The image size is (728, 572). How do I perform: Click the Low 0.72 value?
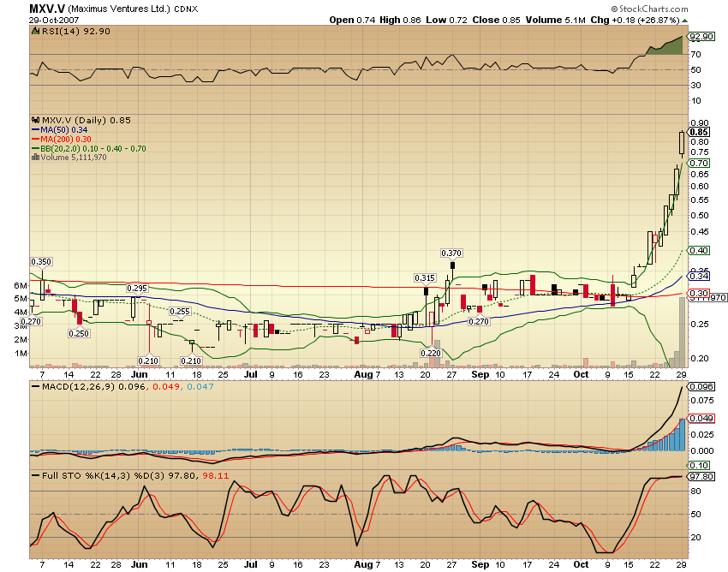[446, 20]
